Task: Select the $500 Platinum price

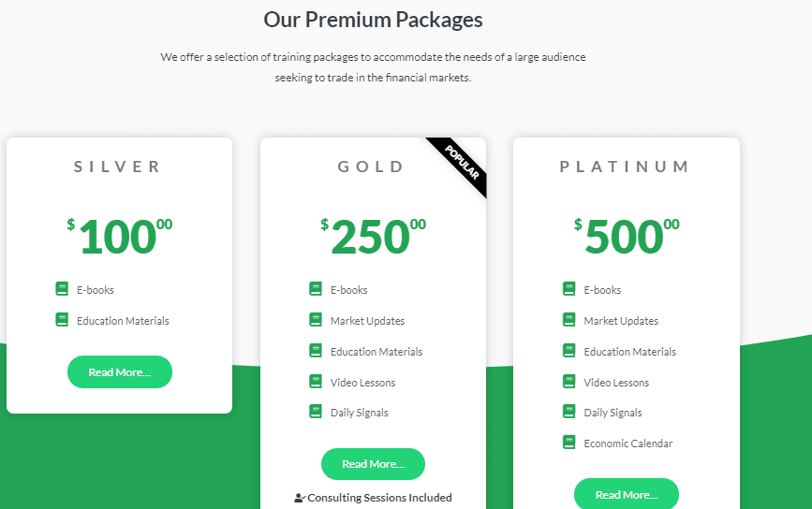Action: pos(626,236)
